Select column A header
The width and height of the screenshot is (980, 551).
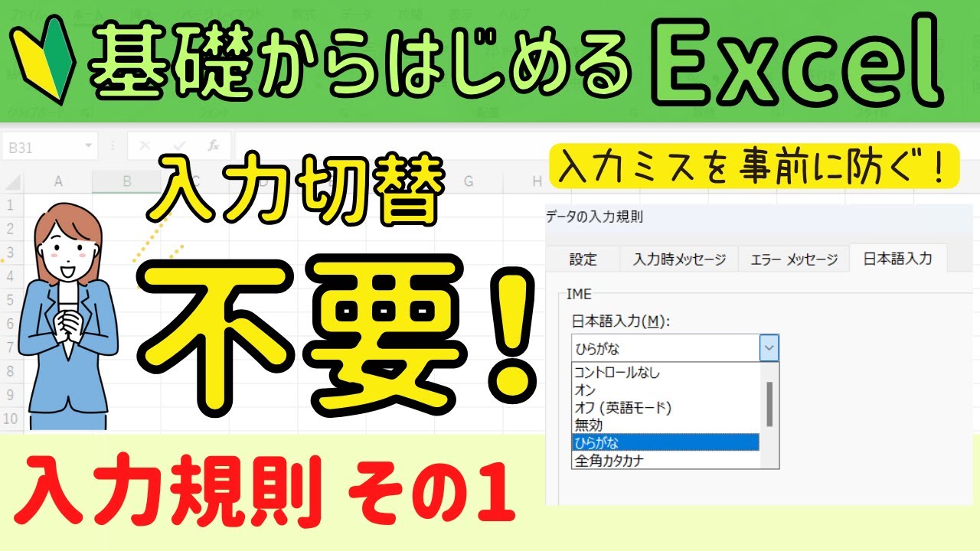click(x=57, y=181)
